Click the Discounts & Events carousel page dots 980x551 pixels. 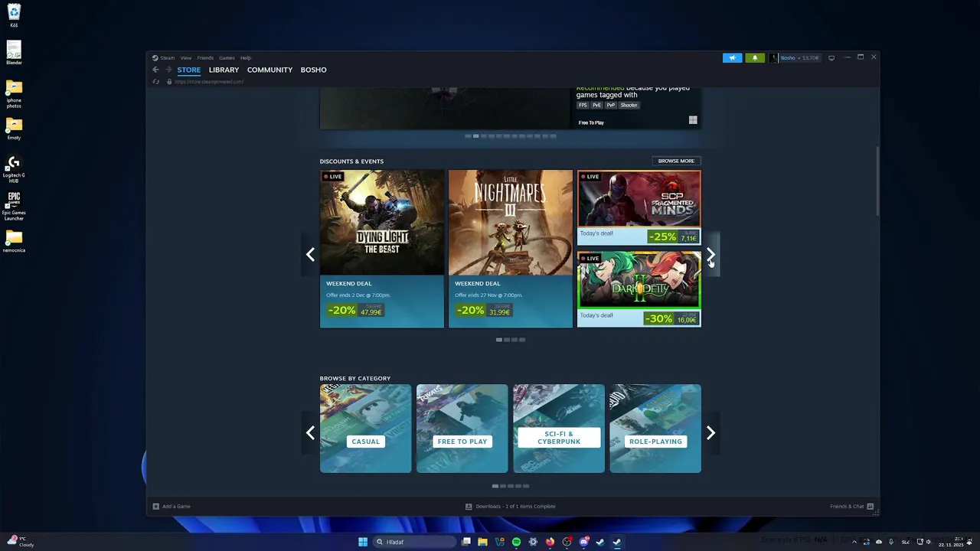tap(511, 340)
